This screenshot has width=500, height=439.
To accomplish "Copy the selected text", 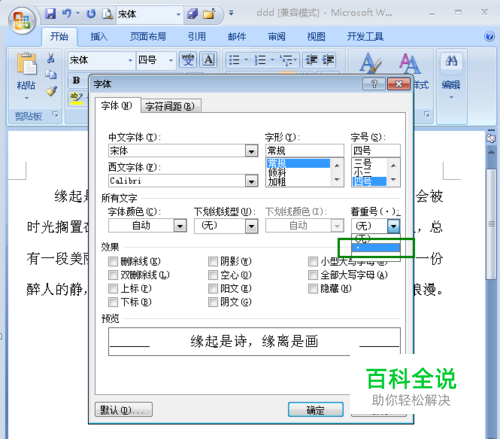I will point(51,74).
